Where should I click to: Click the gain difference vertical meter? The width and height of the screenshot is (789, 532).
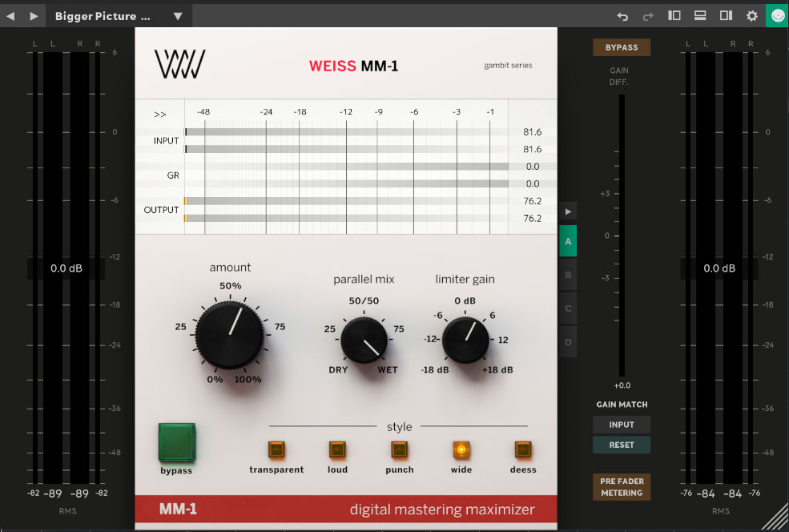tap(622, 235)
